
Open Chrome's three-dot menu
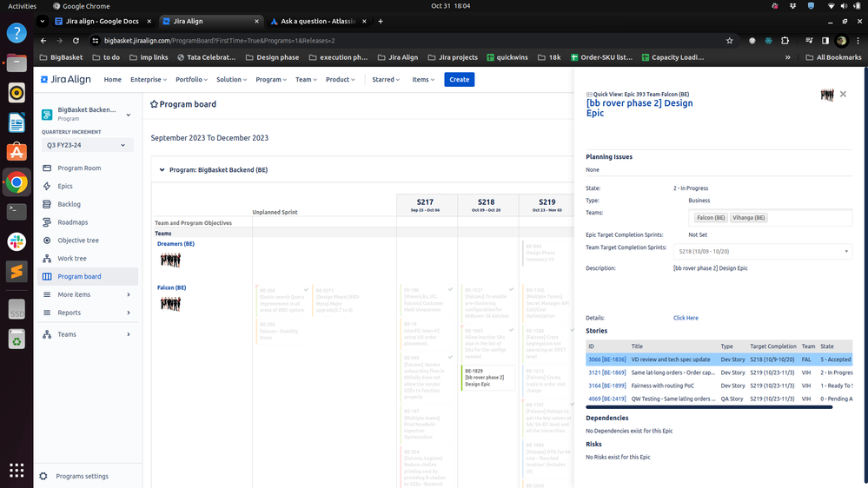[x=858, y=41]
